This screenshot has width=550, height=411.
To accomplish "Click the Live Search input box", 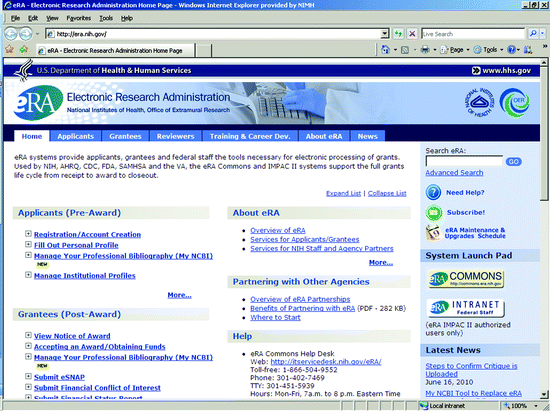I will (x=473, y=34).
